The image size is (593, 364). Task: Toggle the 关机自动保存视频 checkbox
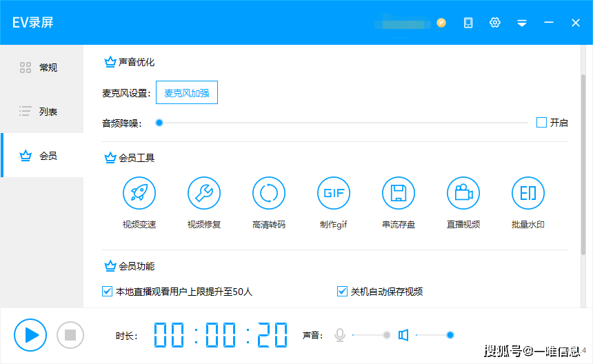[x=342, y=292]
